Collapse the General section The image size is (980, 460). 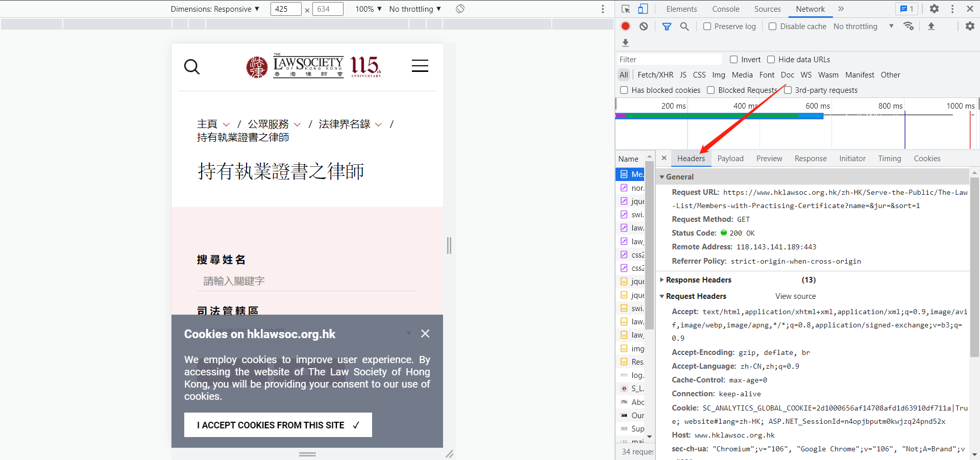coord(662,177)
